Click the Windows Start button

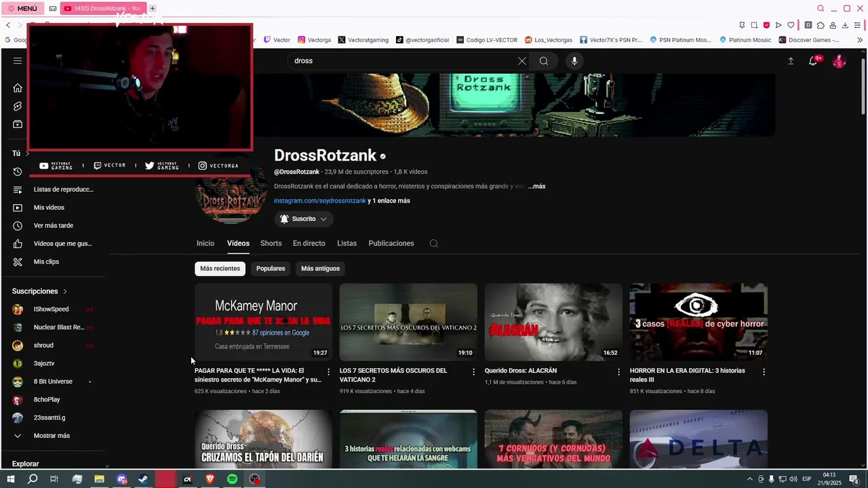click(x=10, y=479)
